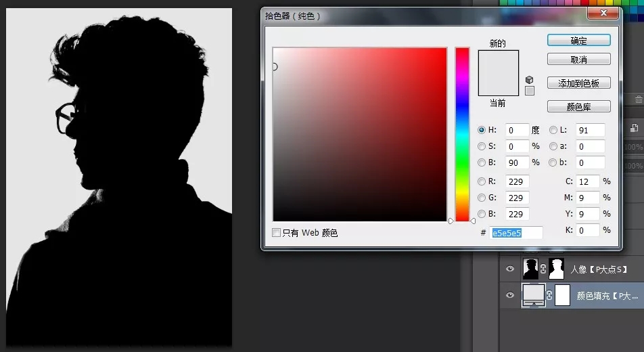
Task: Click the H degree input field
Action: click(x=517, y=130)
